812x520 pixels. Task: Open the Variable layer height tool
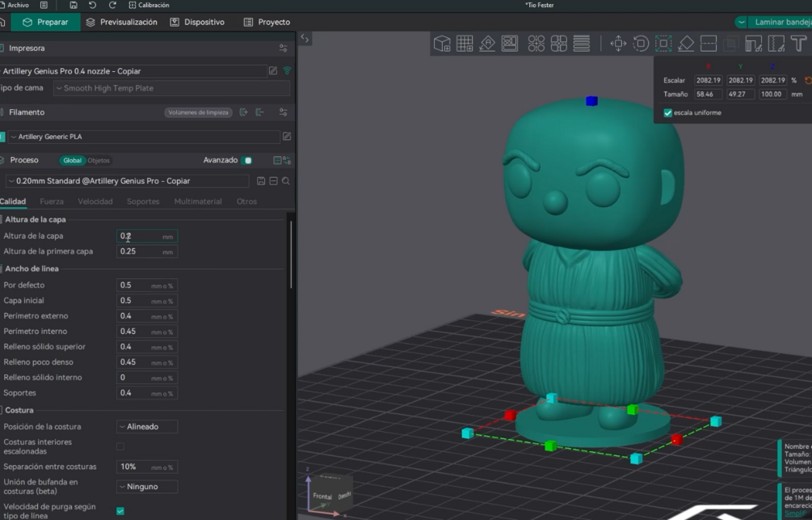tap(582, 44)
